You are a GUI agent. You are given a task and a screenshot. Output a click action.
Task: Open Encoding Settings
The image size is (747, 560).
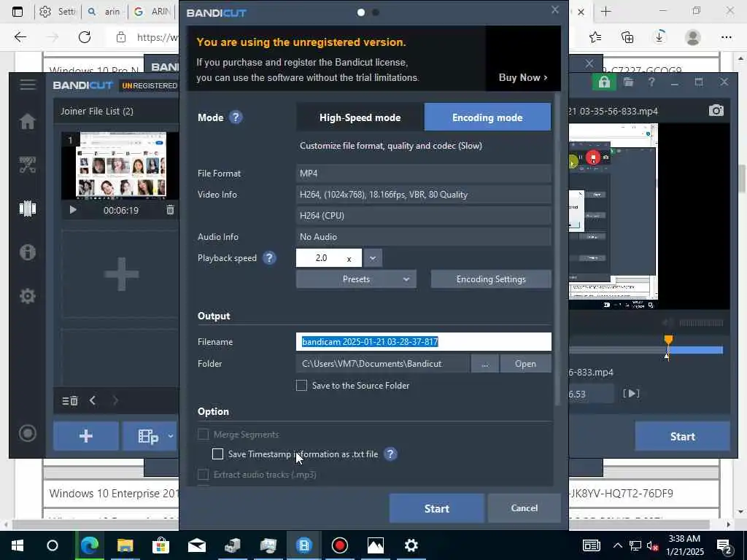491,279
